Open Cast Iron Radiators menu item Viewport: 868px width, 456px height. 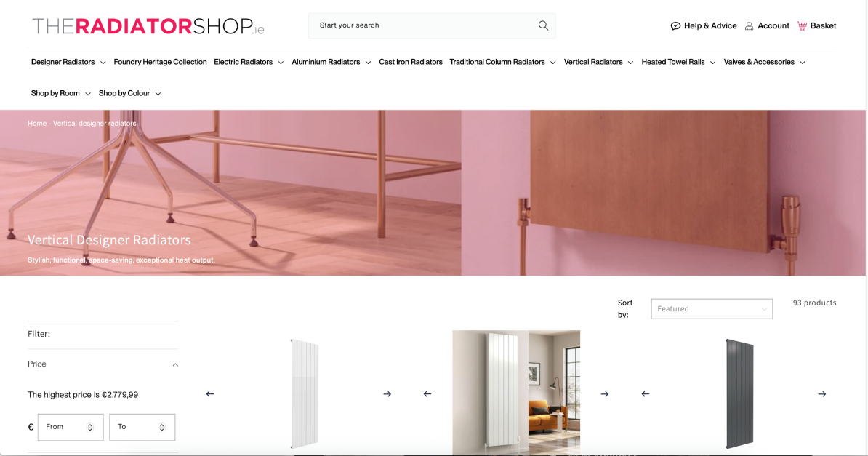point(411,62)
